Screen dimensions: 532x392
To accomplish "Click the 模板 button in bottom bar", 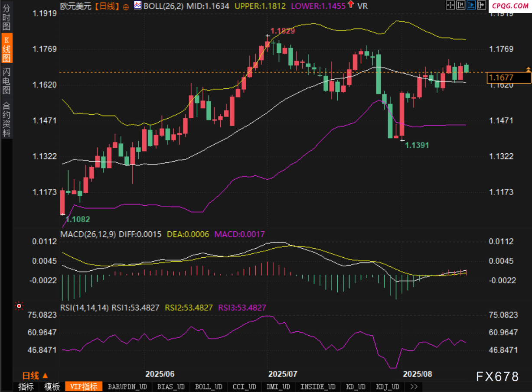I will pyautogui.click(x=52, y=387).
